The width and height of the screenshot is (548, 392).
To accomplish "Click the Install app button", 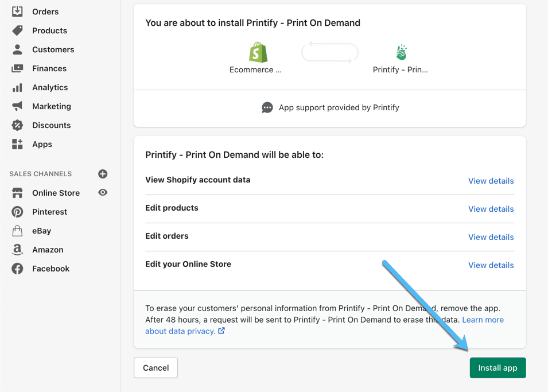I will coord(498,368).
